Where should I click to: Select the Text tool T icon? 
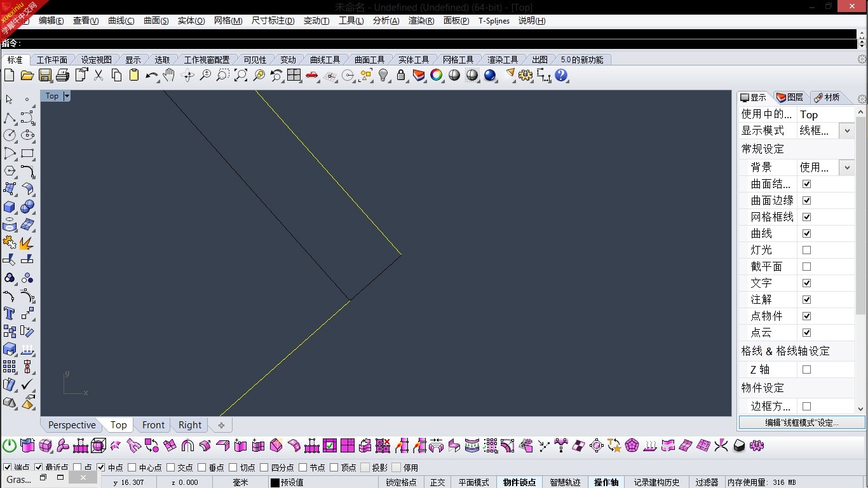[x=10, y=313]
